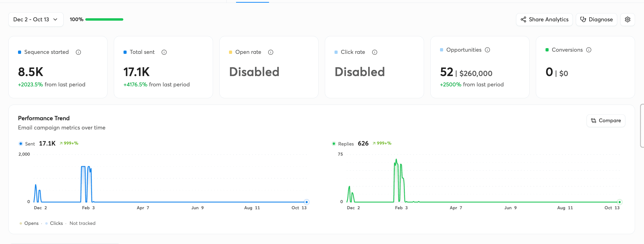Click the info icon beside Conversions
644x244 pixels.
tap(589, 50)
